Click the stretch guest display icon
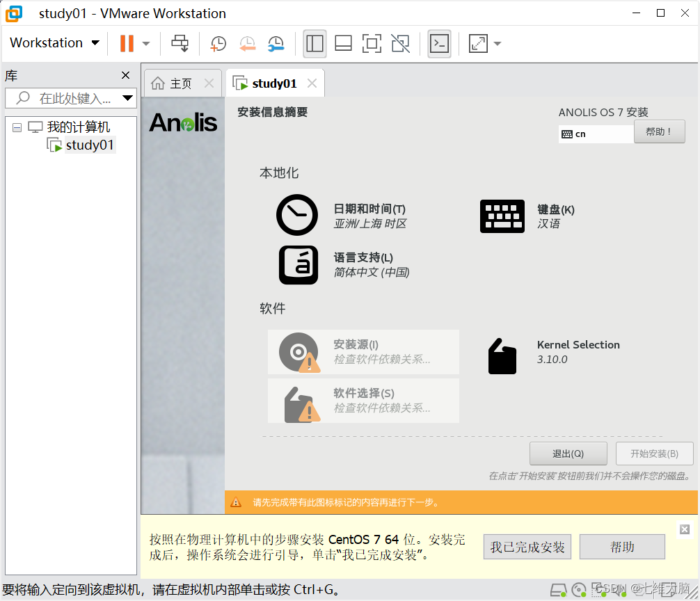Screen dimensions: 700x601 tap(478, 44)
